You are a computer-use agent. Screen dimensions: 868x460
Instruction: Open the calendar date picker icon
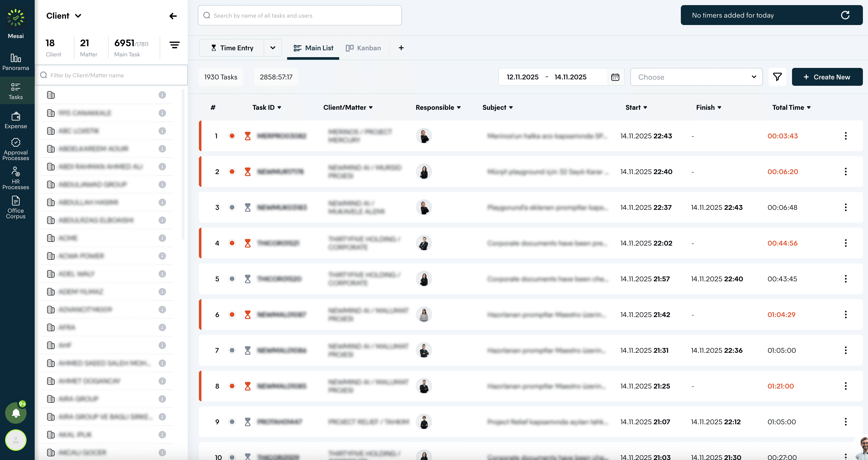point(615,77)
